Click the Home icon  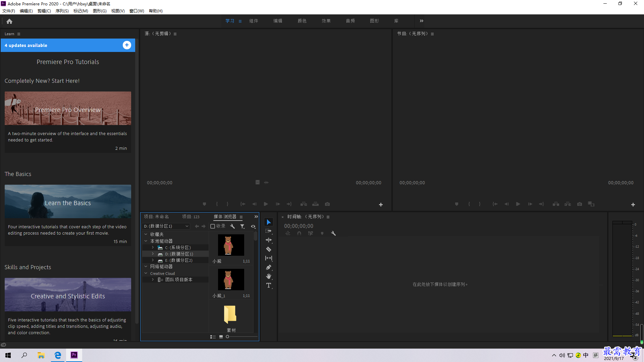pyautogui.click(x=9, y=21)
